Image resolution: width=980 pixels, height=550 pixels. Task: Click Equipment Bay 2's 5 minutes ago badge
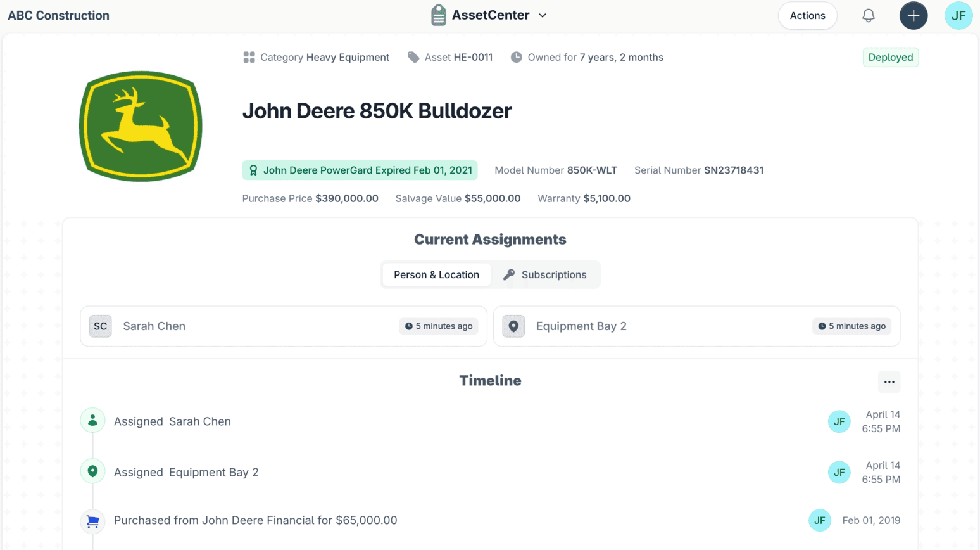[x=851, y=326]
